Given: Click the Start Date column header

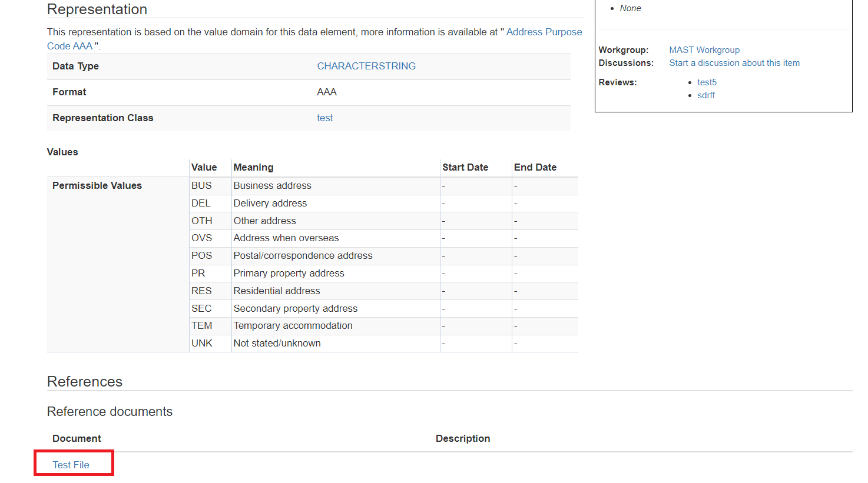Looking at the screenshot, I should coord(465,168).
